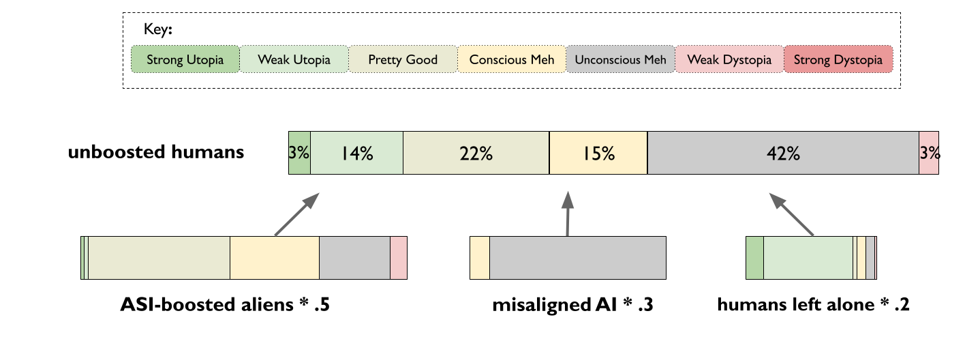Click the "unboosted humans" label
Viewport: 980px width, 337px height.
pyautogui.click(x=155, y=151)
